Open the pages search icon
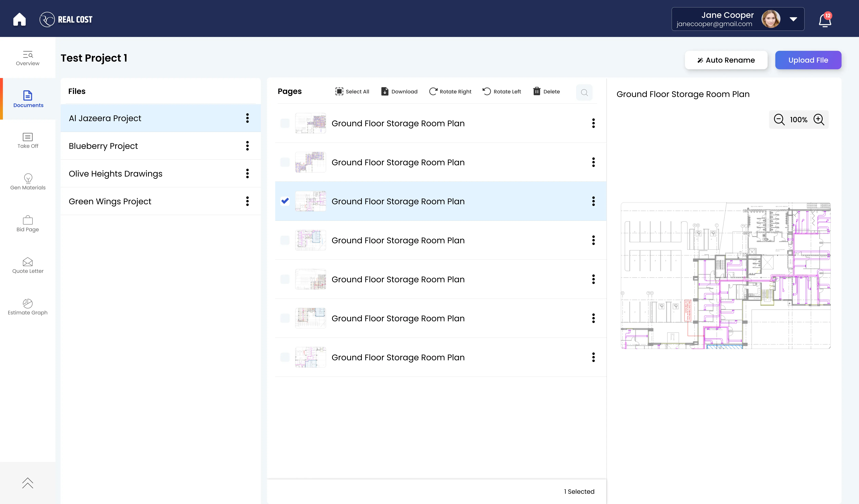The image size is (859, 504). point(584,92)
